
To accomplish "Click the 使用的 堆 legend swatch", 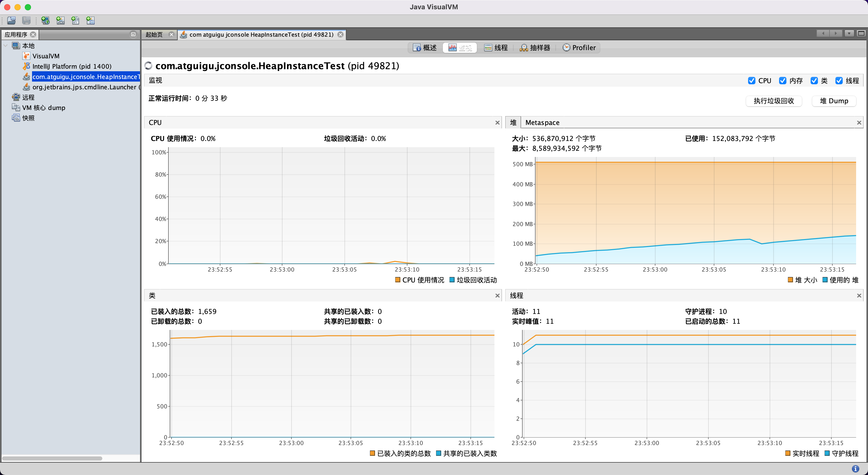I will [x=825, y=280].
